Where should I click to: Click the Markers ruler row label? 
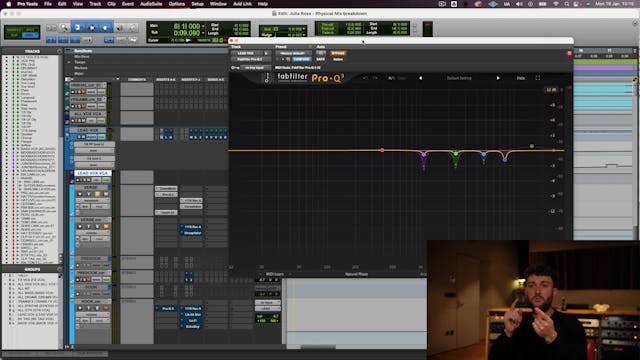(x=81, y=68)
